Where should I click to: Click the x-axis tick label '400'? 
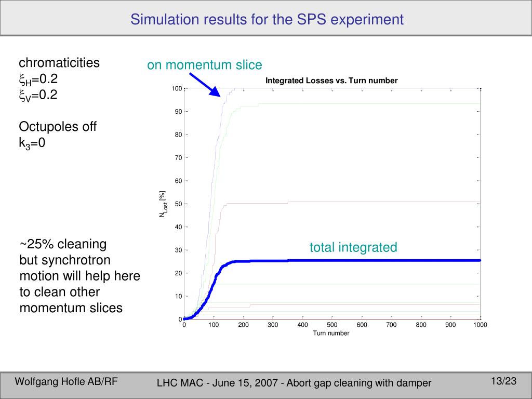click(x=303, y=325)
